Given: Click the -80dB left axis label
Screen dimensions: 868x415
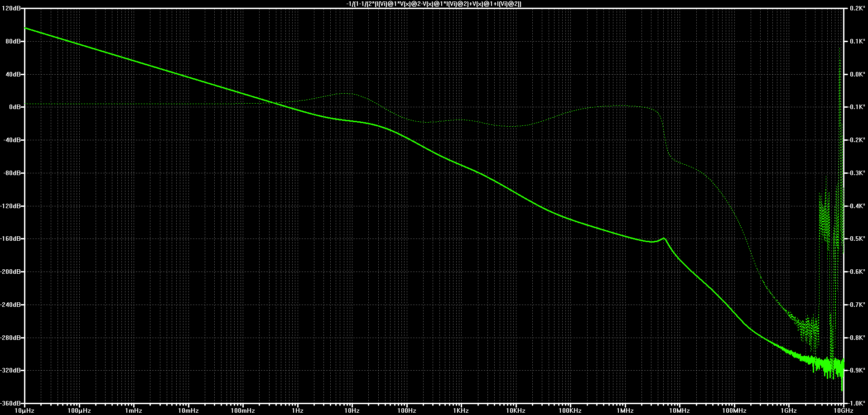Looking at the screenshot, I should [12, 173].
